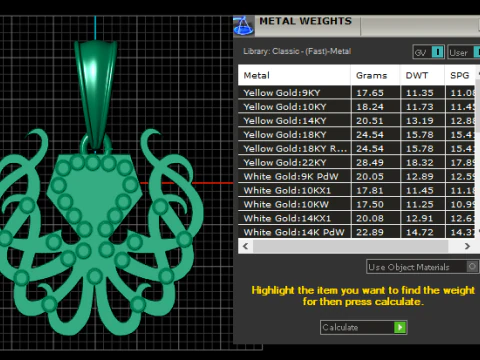The height and width of the screenshot is (360, 480).
Task: Select the Yellow Gold:18KY R... row
Action: click(x=357, y=149)
